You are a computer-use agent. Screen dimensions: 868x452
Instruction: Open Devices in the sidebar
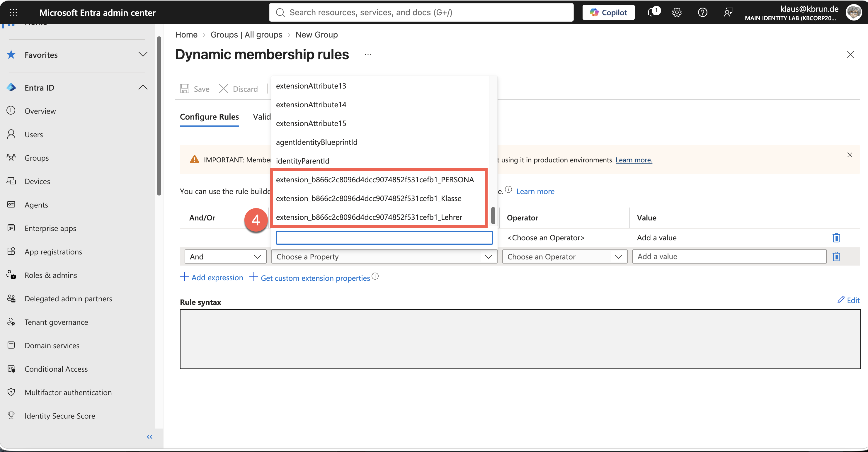click(x=37, y=181)
